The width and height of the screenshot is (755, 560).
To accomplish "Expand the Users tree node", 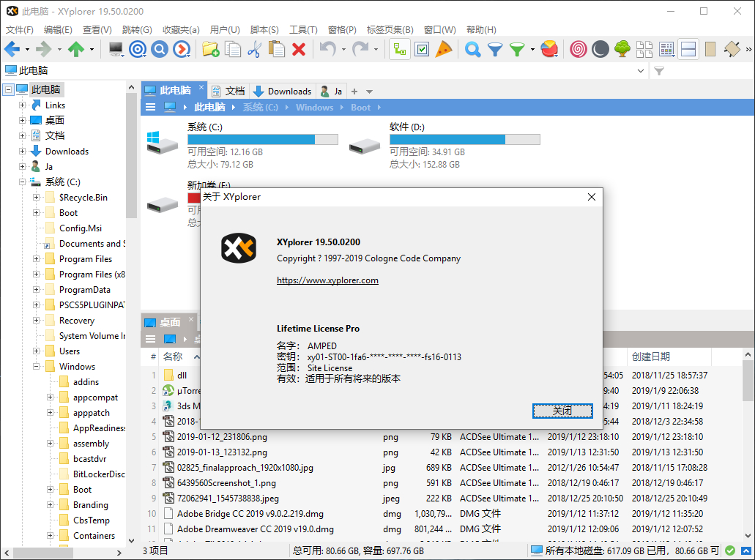I will click(x=36, y=351).
